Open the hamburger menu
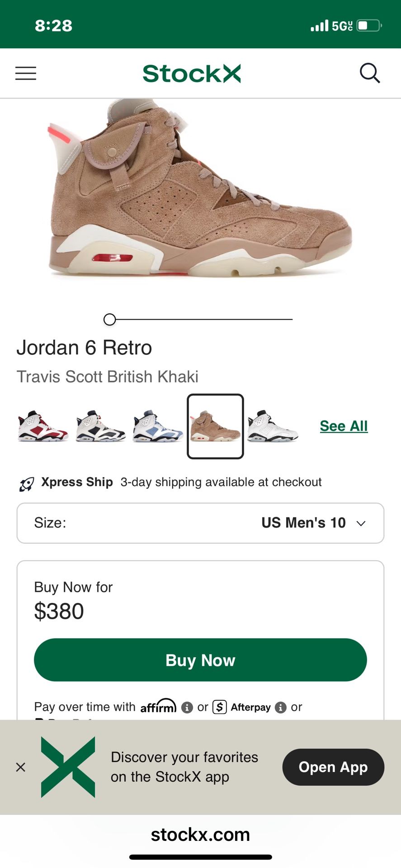This screenshot has width=401, height=868. (26, 73)
